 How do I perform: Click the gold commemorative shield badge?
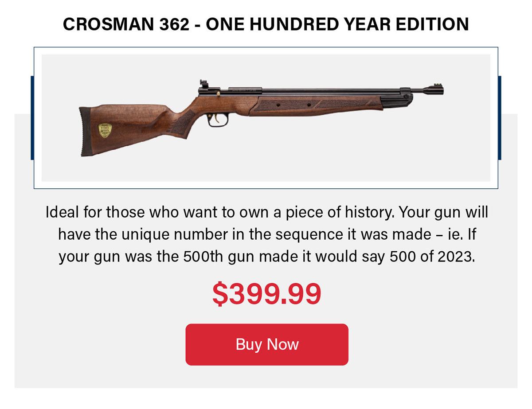click(x=105, y=130)
